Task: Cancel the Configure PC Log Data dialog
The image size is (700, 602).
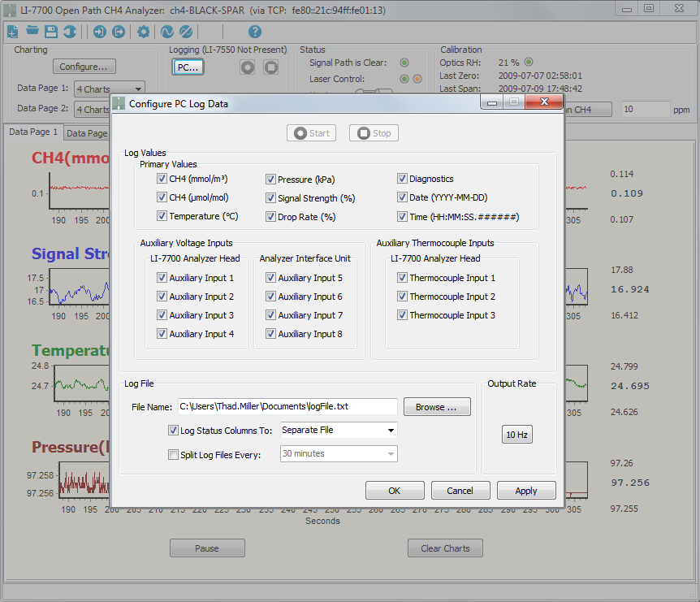Action: coord(460,491)
